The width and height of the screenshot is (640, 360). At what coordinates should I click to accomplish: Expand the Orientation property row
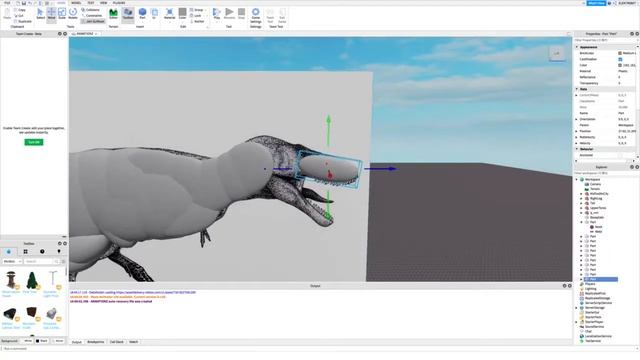(577, 119)
